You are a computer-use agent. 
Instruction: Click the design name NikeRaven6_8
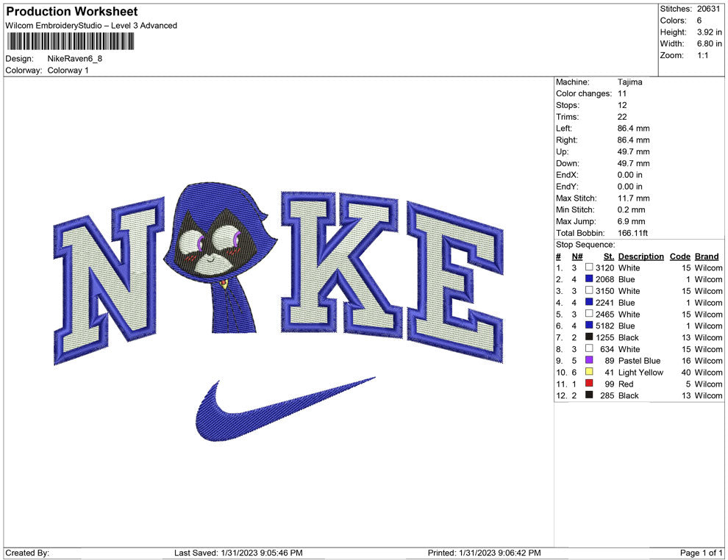tap(75, 59)
